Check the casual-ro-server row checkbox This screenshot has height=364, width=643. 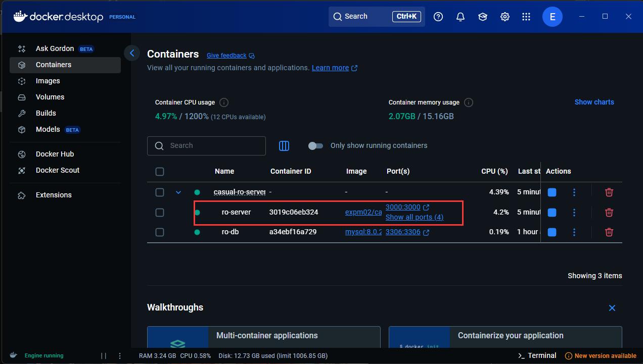point(160,192)
